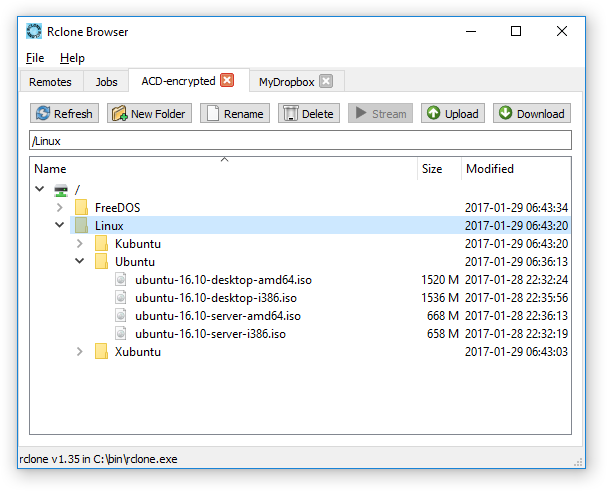Collapse the Ubuntu folder

tap(80, 261)
